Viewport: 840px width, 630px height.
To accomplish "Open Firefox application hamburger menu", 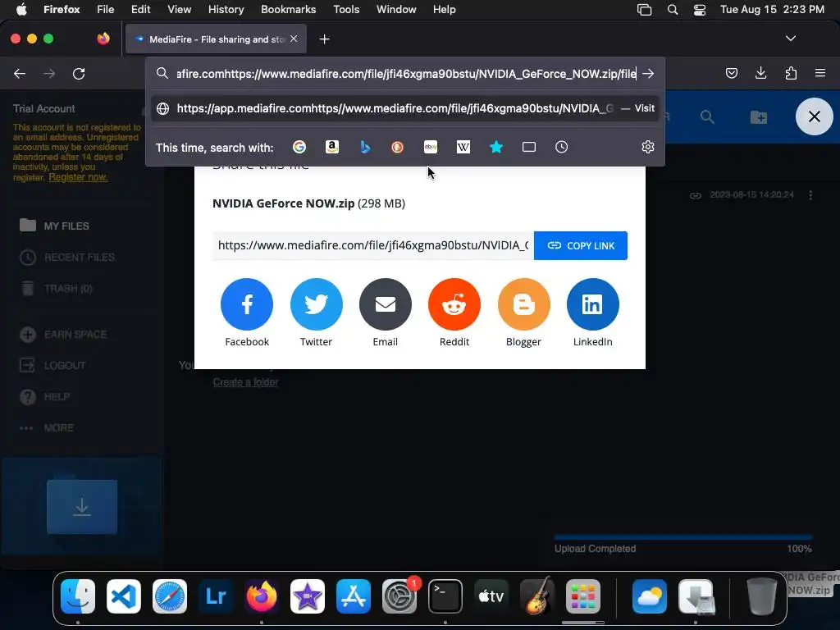I will pos(820,73).
